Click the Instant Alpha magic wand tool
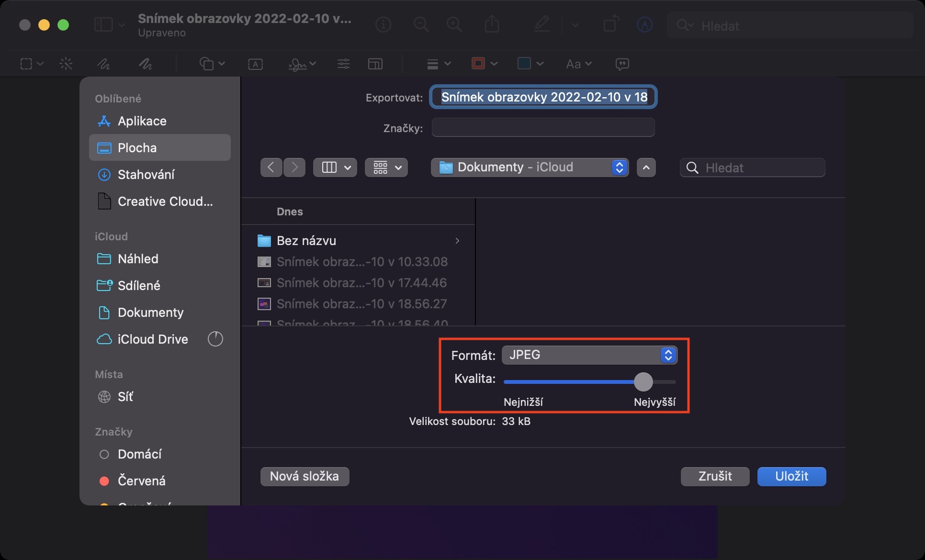 (x=66, y=64)
